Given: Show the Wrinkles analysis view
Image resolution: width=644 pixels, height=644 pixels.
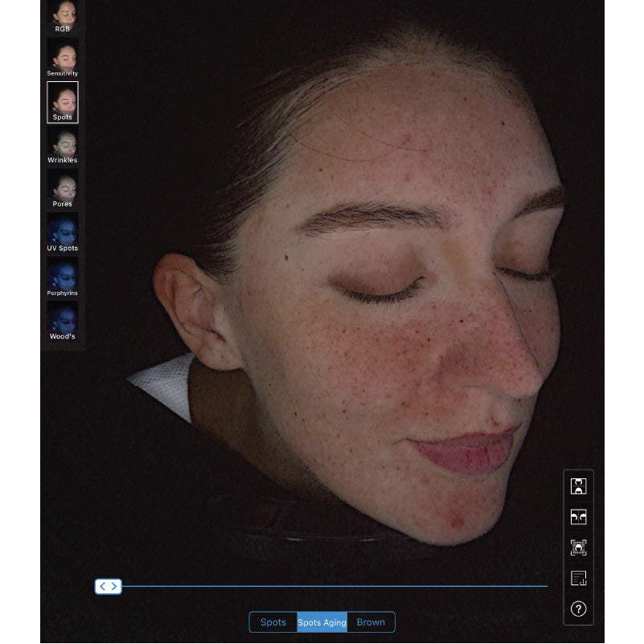Looking at the screenshot, I should tap(63, 145).
